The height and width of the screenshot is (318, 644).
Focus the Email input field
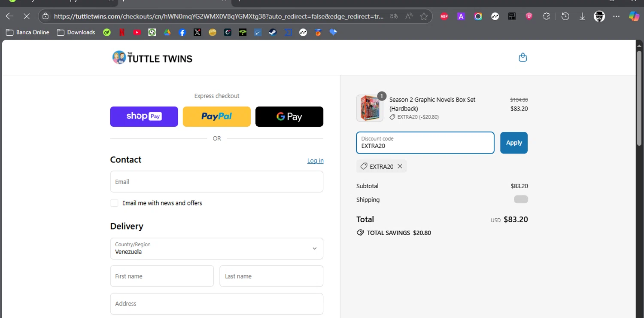tap(217, 181)
